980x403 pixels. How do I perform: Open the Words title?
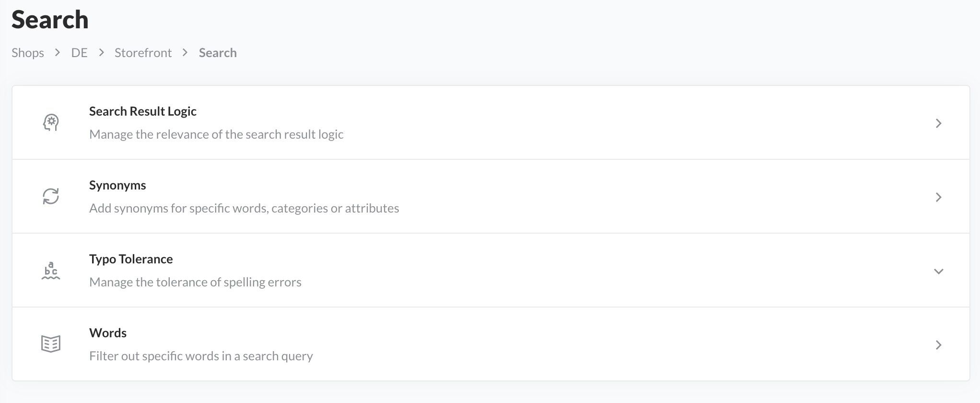point(108,333)
